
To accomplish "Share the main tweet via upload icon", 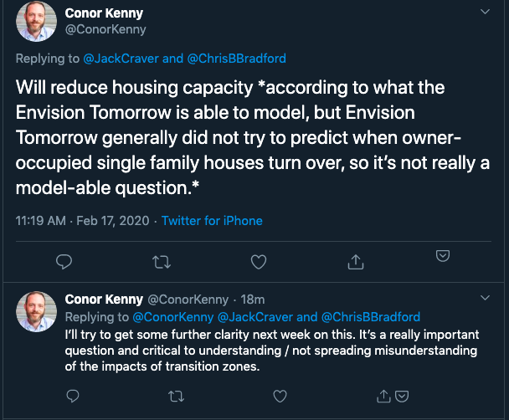I will point(356,262).
